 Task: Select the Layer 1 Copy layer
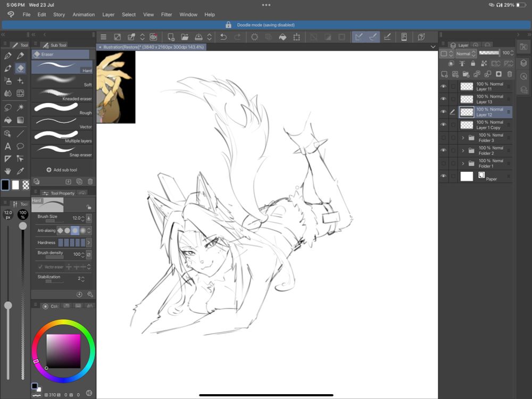(x=486, y=125)
